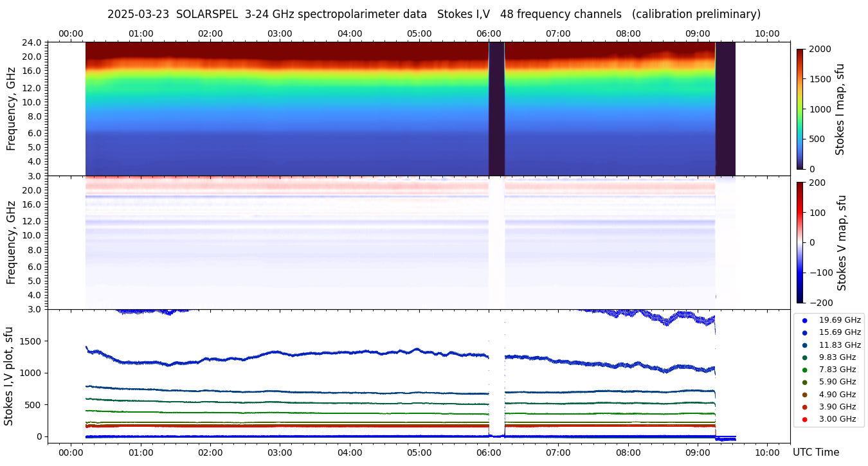Click the Stokes V map colorbar

click(x=800, y=242)
